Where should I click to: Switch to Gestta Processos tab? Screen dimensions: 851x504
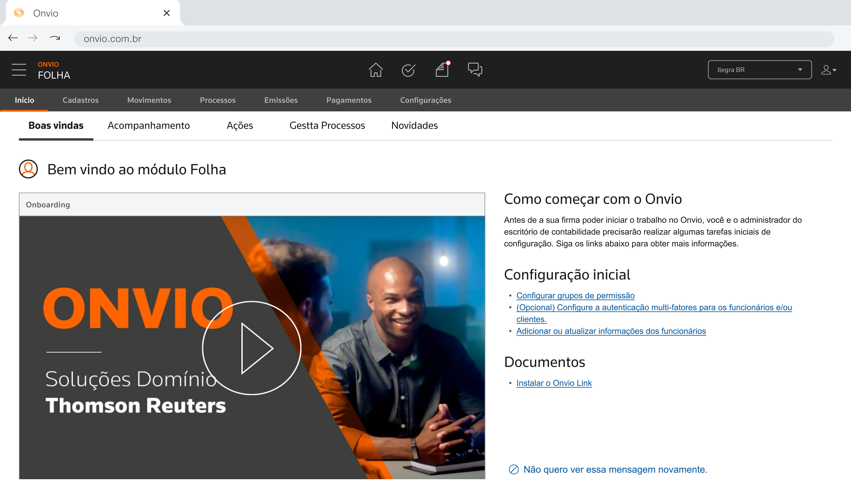pyautogui.click(x=327, y=126)
